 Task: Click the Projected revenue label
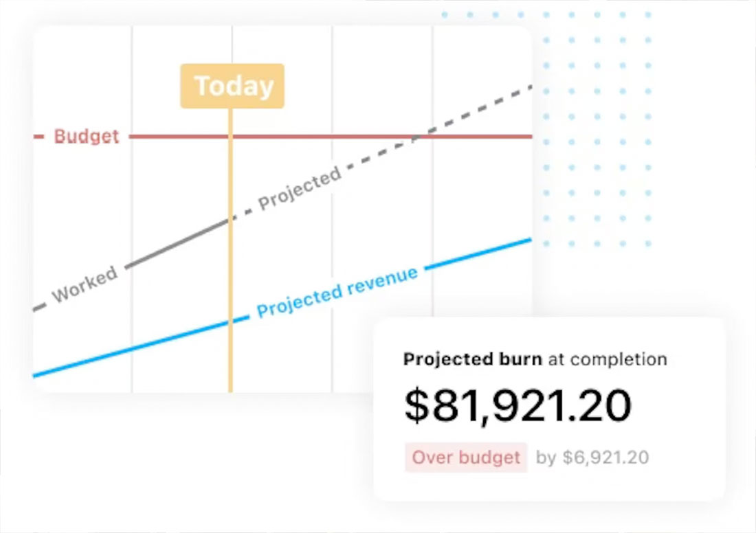337,293
